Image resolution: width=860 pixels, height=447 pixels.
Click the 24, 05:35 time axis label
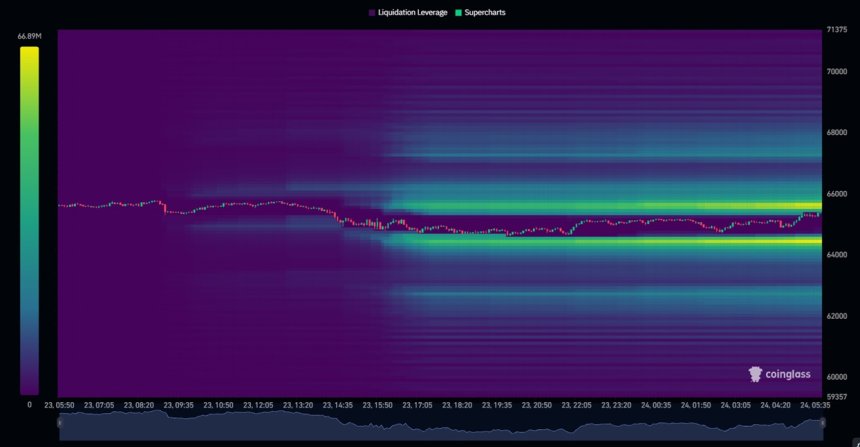point(815,405)
